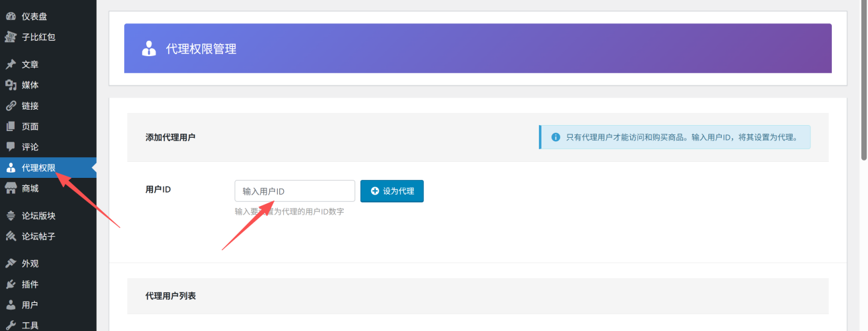Click the page's vertical scrollbar thumb

tap(863, 80)
